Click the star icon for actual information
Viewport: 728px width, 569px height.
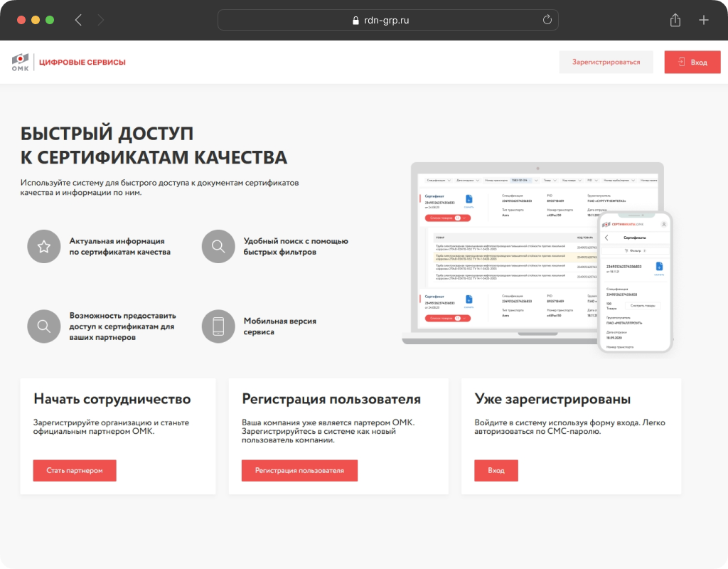click(x=44, y=246)
